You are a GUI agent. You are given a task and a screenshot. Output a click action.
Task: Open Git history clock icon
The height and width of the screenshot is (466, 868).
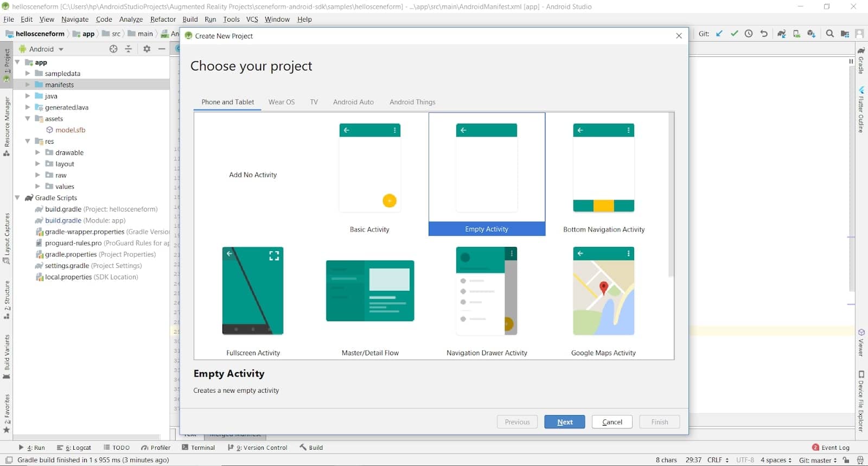[x=749, y=34]
